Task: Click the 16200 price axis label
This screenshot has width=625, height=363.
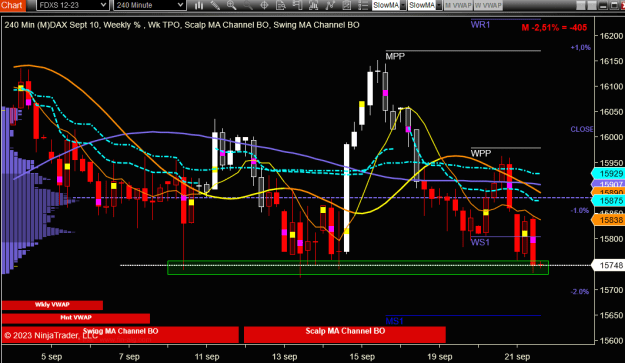Action: point(611,36)
